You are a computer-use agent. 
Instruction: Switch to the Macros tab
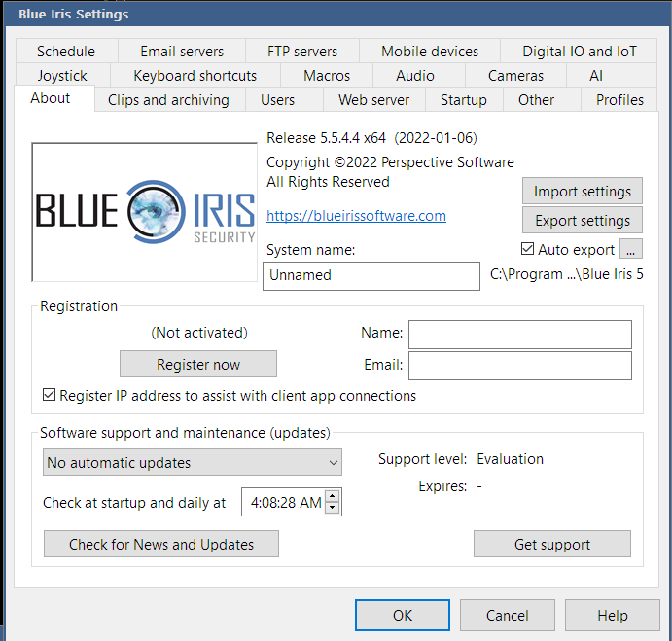[x=327, y=76]
